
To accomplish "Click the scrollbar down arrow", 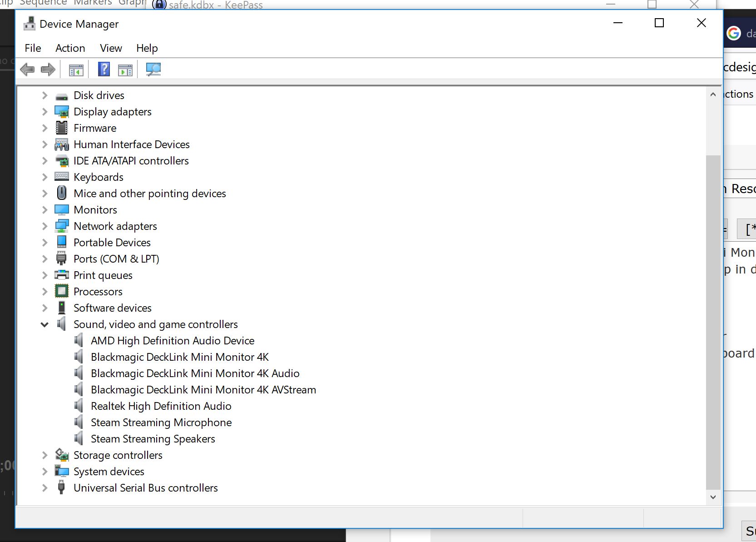I will tap(713, 497).
